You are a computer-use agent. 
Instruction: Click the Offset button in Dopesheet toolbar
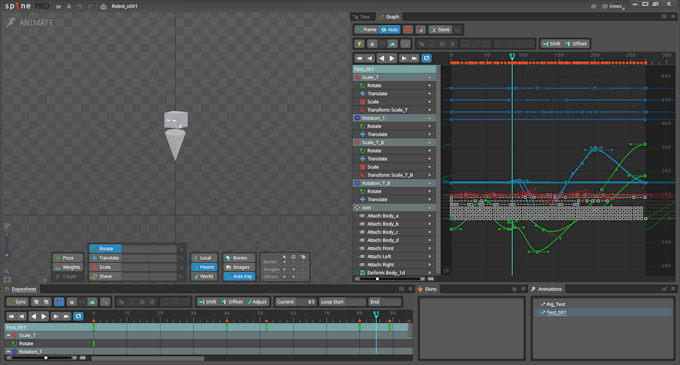tap(232, 302)
